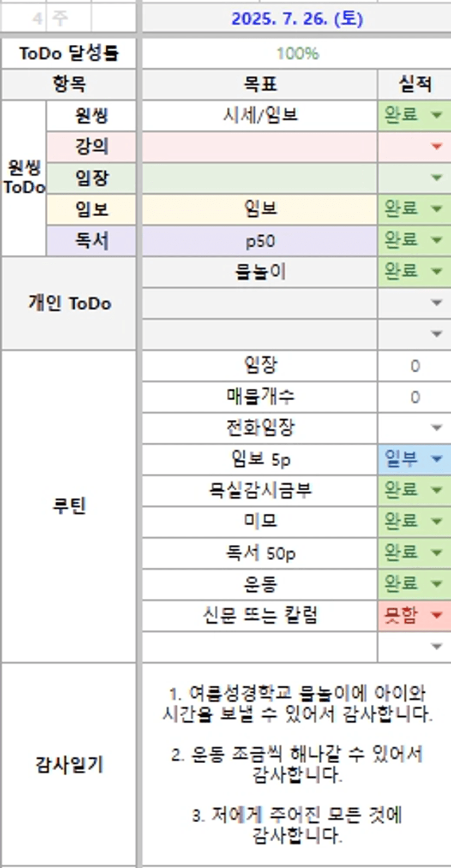Viewport: 451px width, 868px height.
Task: Select the purple 독서 category cell
Action: click(91, 241)
